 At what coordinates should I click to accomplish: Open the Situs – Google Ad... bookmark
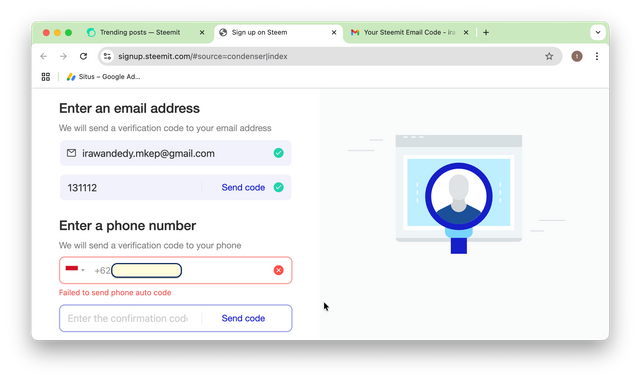coord(104,77)
